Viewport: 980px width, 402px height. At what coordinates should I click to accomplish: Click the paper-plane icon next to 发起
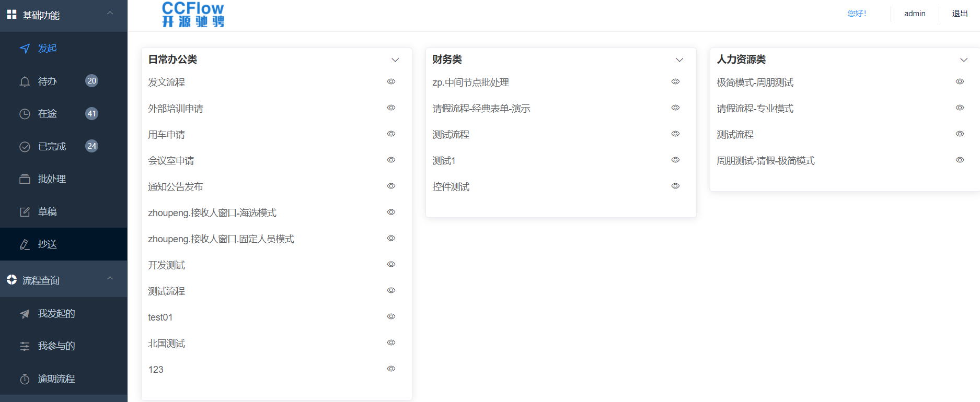click(x=25, y=49)
